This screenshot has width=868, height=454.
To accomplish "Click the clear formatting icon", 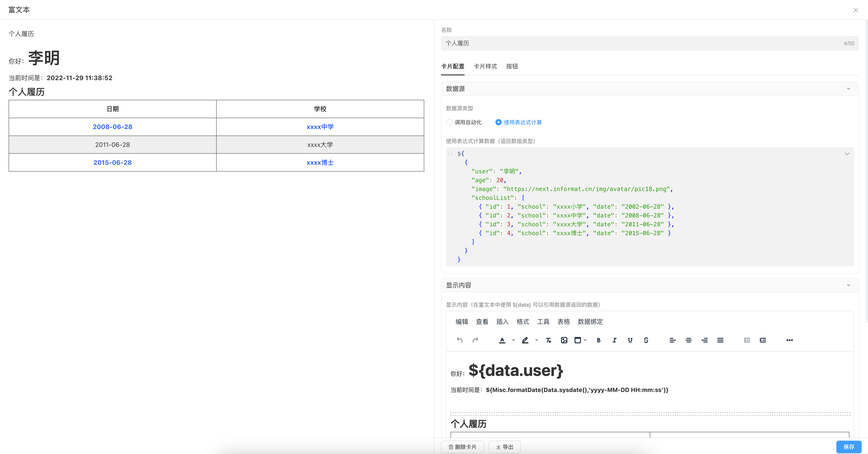I will pyautogui.click(x=548, y=340).
